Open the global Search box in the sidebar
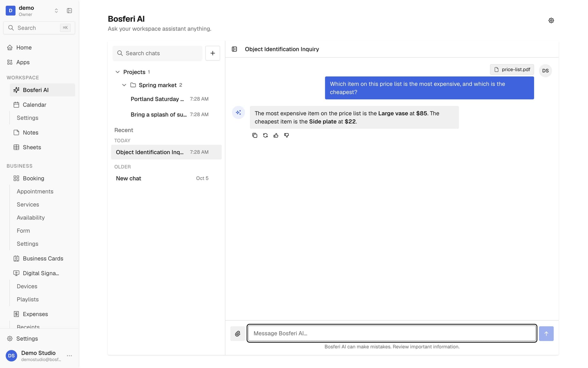Viewport: 588px width, 368px height. [39, 28]
